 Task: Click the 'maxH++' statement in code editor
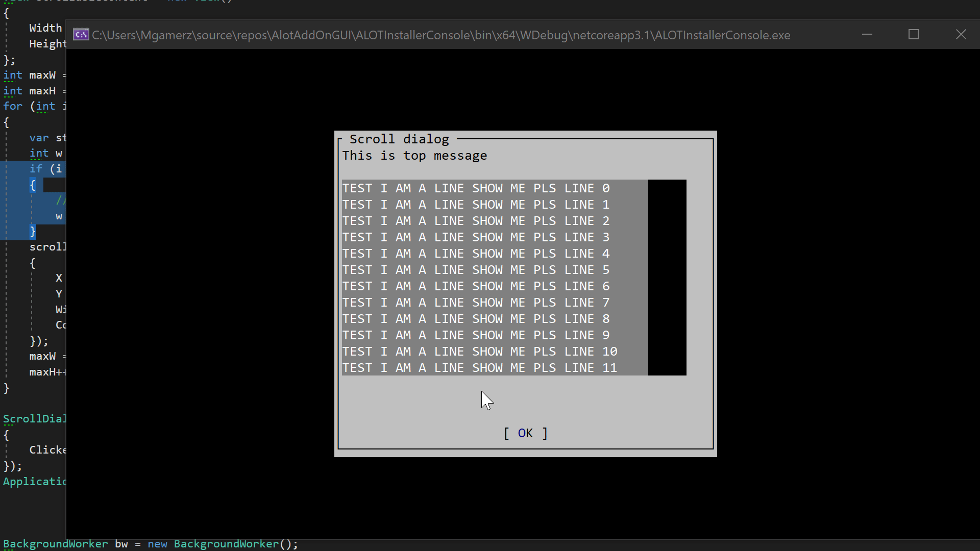click(x=47, y=372)
